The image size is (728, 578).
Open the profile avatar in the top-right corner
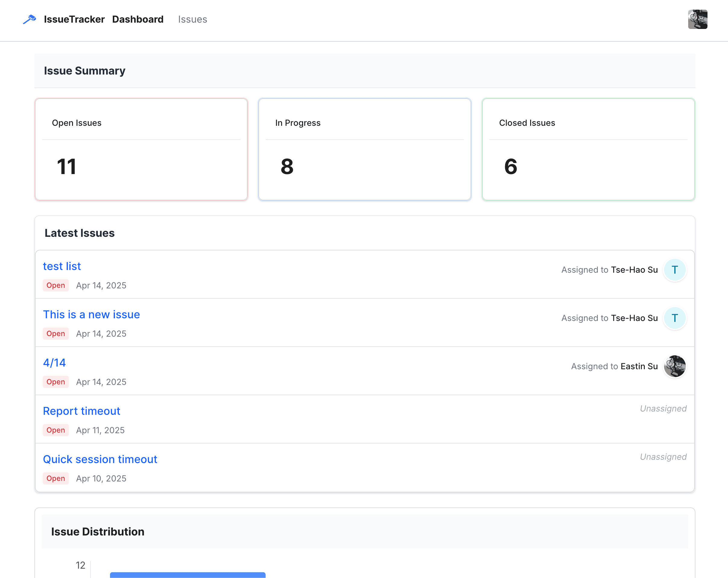click(x=698, y=19)
